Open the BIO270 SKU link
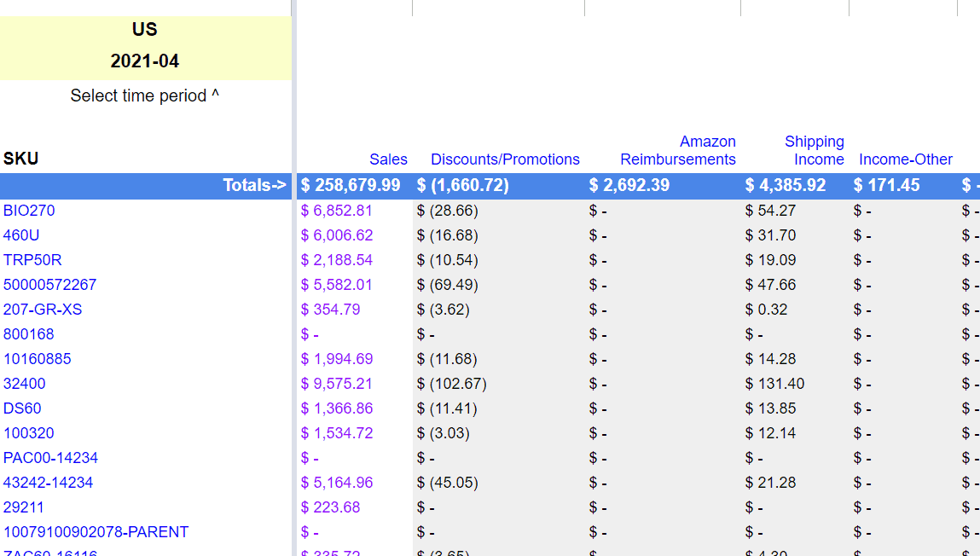Image resolution: width=980 pixels, height=556 pixels. click(x=29, y=211)
